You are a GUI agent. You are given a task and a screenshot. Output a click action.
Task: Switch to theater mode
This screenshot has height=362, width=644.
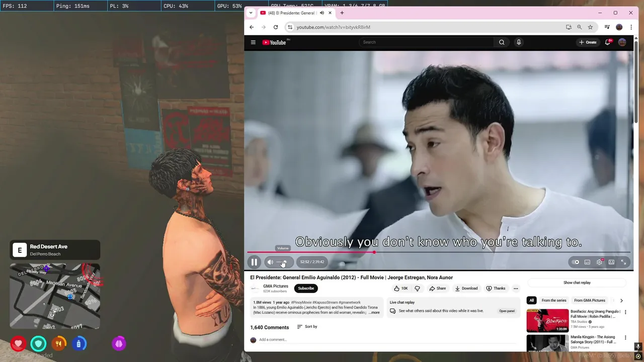[x=611, y=262]
